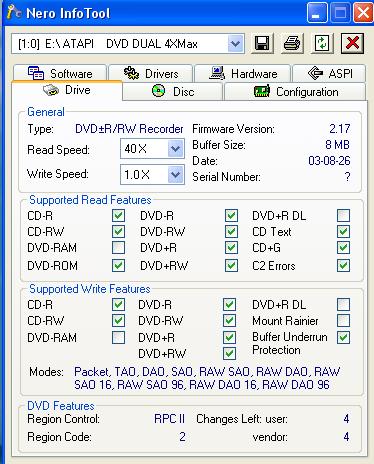Toggle Mount Rainier checkbox
This screenshot has height=464, width=374.
tap(343, 321)
